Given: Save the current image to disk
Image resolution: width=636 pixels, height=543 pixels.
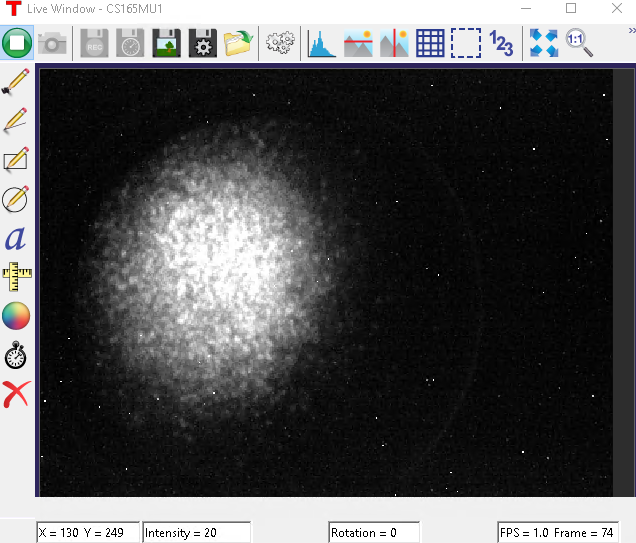Looking at the screenshot, I should [166, 43].
